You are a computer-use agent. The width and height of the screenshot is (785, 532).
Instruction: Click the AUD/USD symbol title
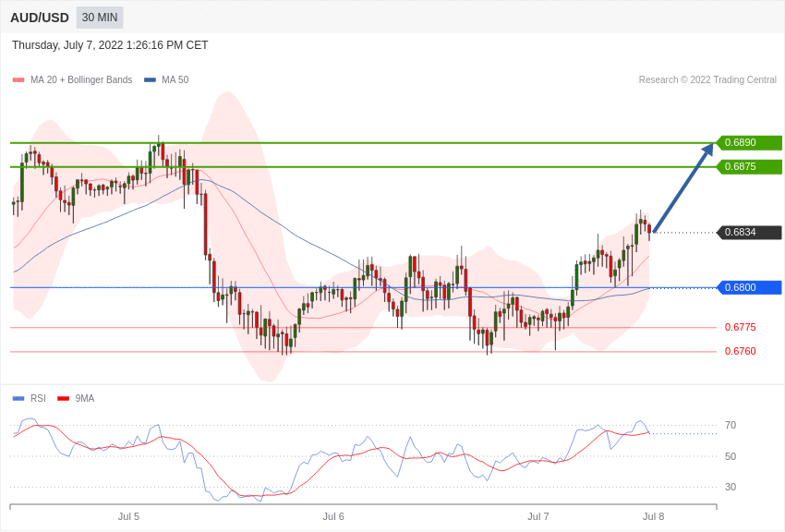pos(40,18)
